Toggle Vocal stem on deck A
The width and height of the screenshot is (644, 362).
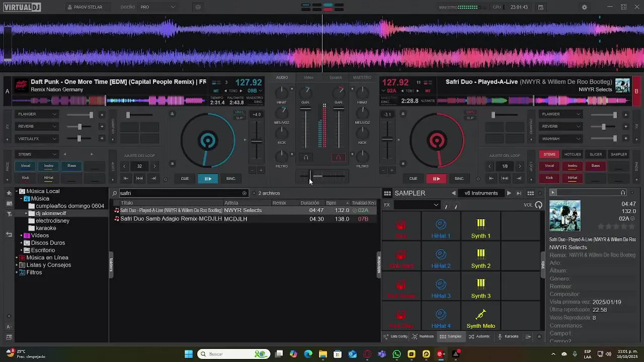(x=25, y=166)
